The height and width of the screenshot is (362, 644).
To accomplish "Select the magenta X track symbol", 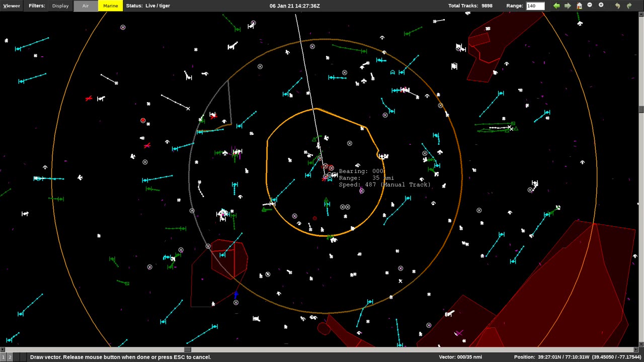I will [x=458, y=333].
